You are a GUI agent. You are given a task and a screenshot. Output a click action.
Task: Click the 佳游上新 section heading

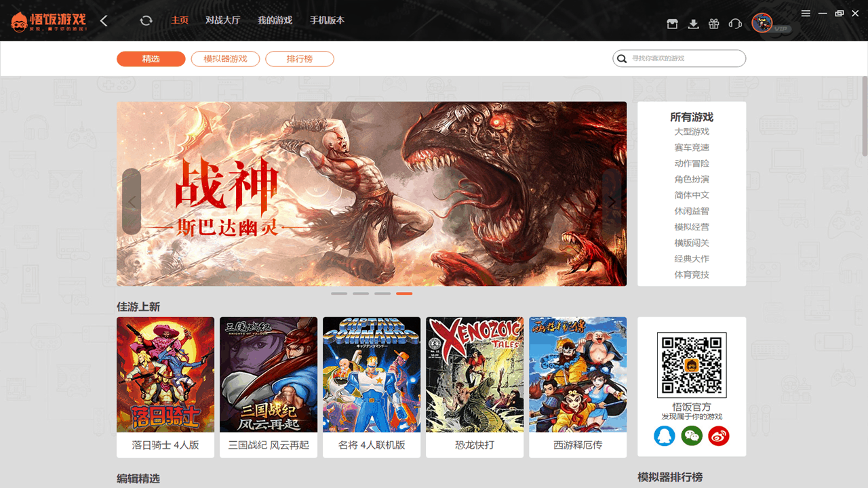[x=138, y=307]
